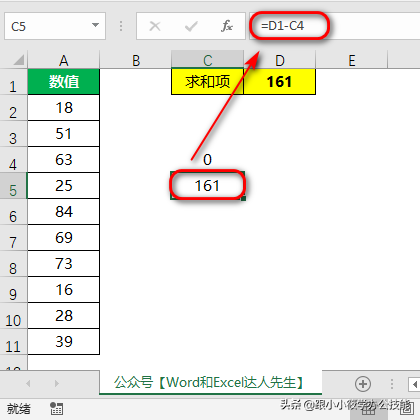Click the yellow 求和项 cell
420x420 pixels.
pyautogui.click(x=208, y=82)
